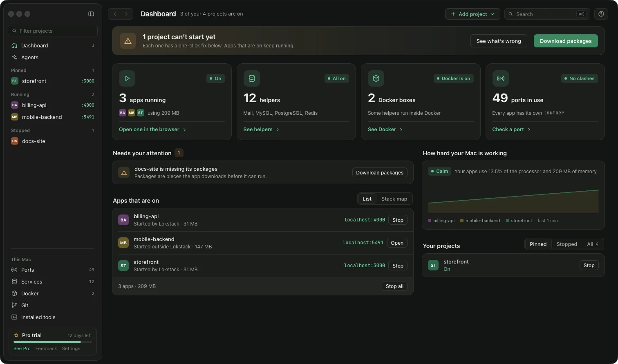Open the Add project dropdown
618x364 pixels.
[472, 14]
